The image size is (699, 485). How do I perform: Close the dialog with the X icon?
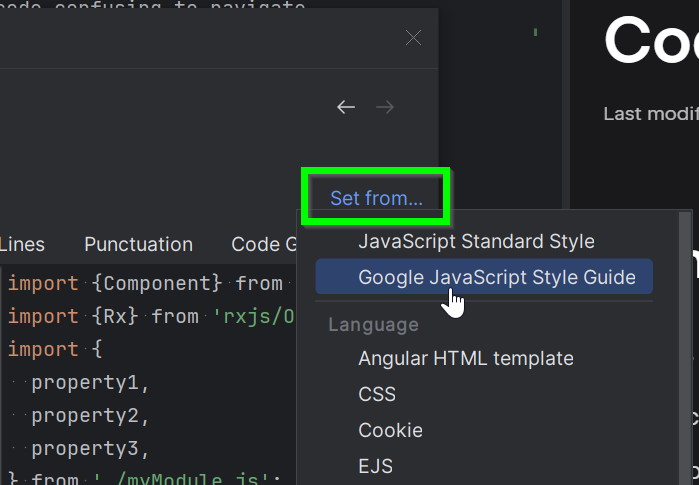(413, 38)
